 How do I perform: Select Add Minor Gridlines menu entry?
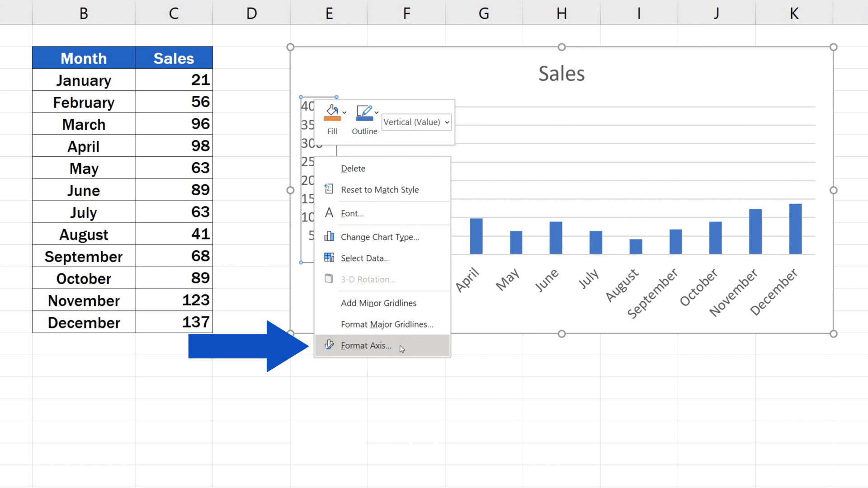[x=378, y=303]
